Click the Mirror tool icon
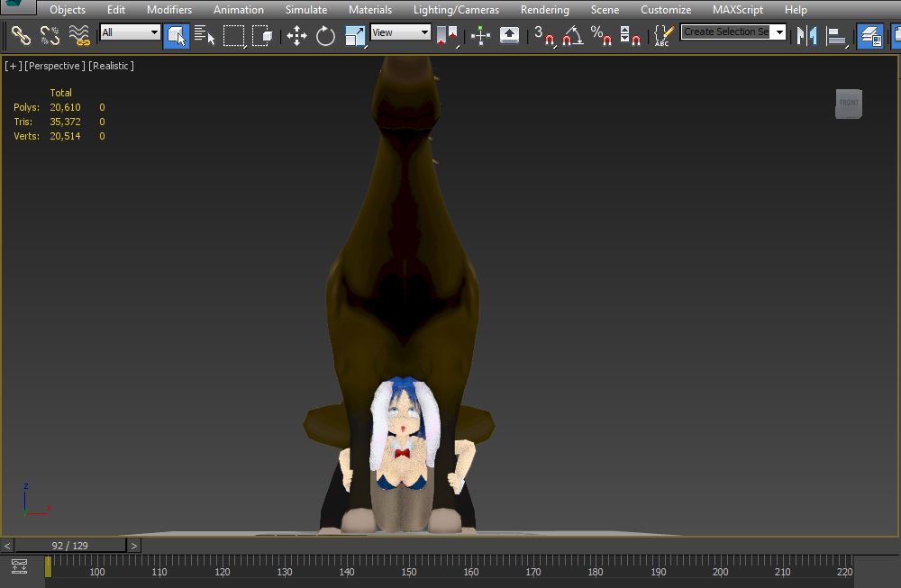The image size is (901, 588). click(x=807, y=36)
